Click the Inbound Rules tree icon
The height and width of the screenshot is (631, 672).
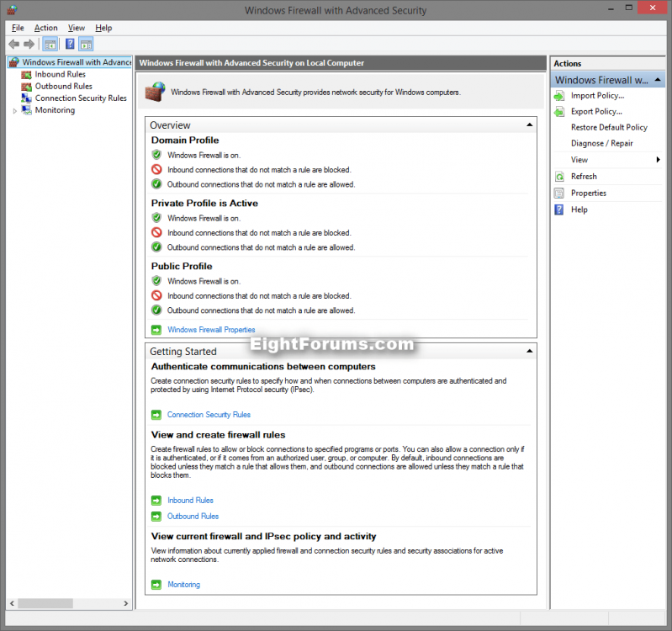click(x=27, y=75)
